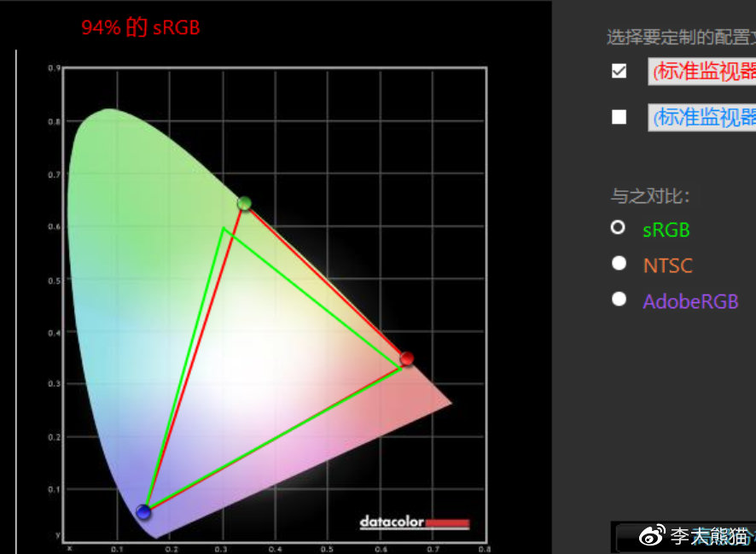Click the green primary gamut marker
The image size is (756, 554).
click(x=245, y=203)
